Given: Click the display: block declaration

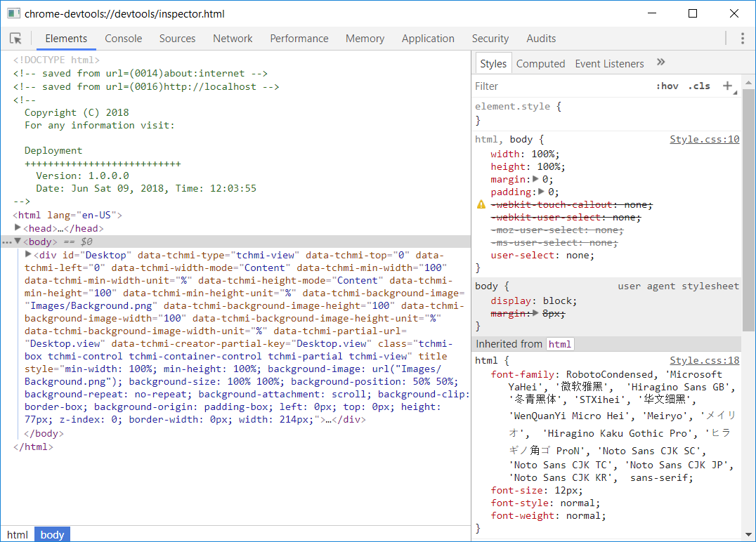Looking at the screenshot, I should point(534,301).
